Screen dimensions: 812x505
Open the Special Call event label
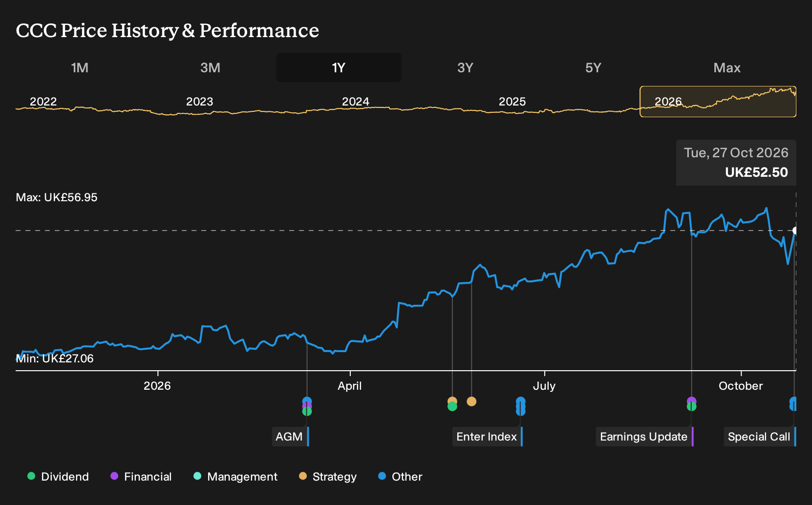(760, 437)
